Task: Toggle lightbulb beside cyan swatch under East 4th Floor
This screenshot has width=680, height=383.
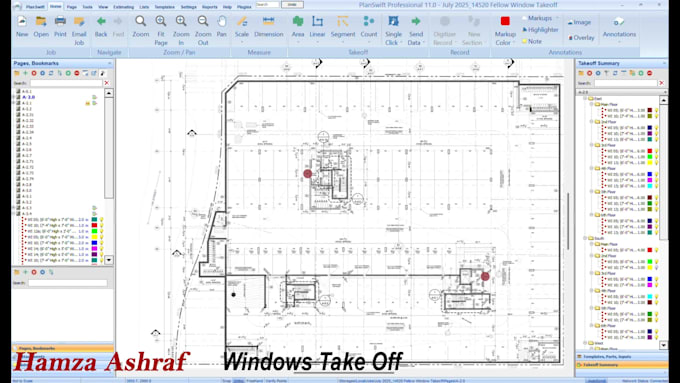Action: click(657, 186)
